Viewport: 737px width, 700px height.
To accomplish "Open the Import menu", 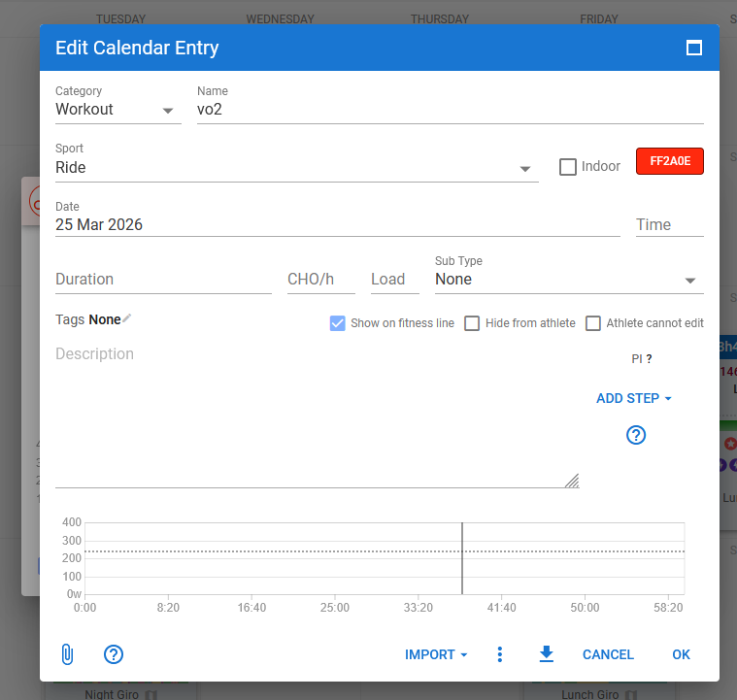I will [436, 654].
